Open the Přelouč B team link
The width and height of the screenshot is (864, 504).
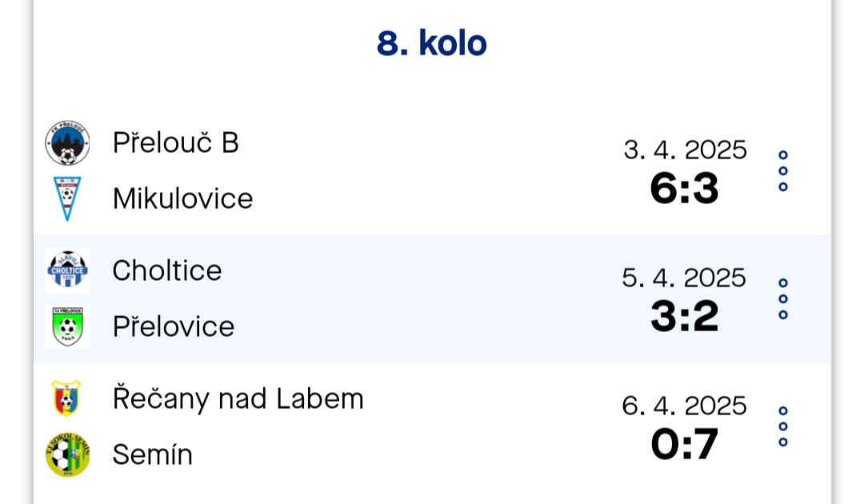click(176, 142)
